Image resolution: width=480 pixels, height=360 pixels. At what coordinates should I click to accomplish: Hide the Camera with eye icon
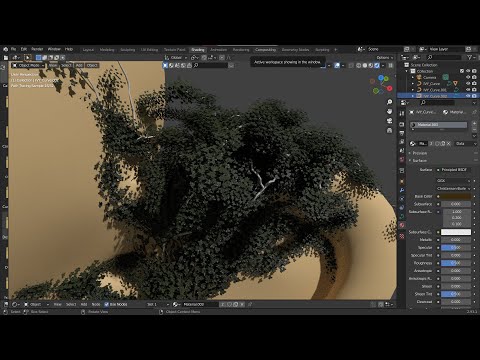click(x=468, y=77)
